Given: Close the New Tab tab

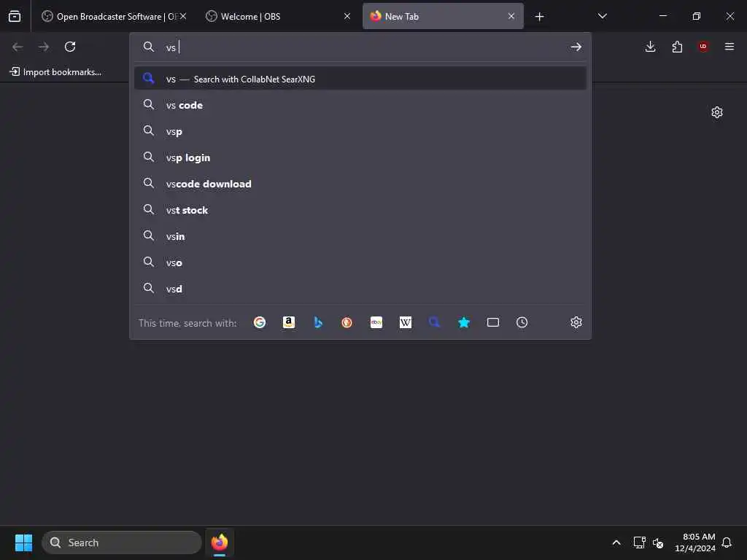Looking at the screenshot, I should (511, 16).
